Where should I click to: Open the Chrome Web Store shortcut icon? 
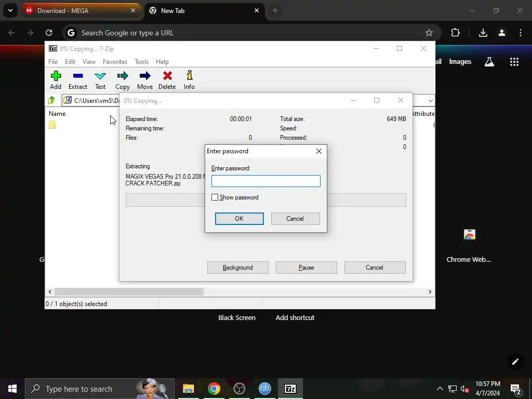pos(470,234)
